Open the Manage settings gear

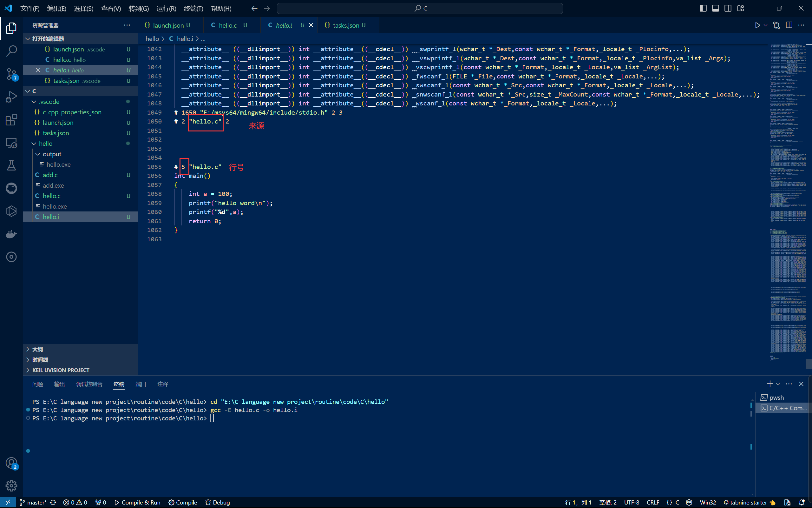(11, 485)
